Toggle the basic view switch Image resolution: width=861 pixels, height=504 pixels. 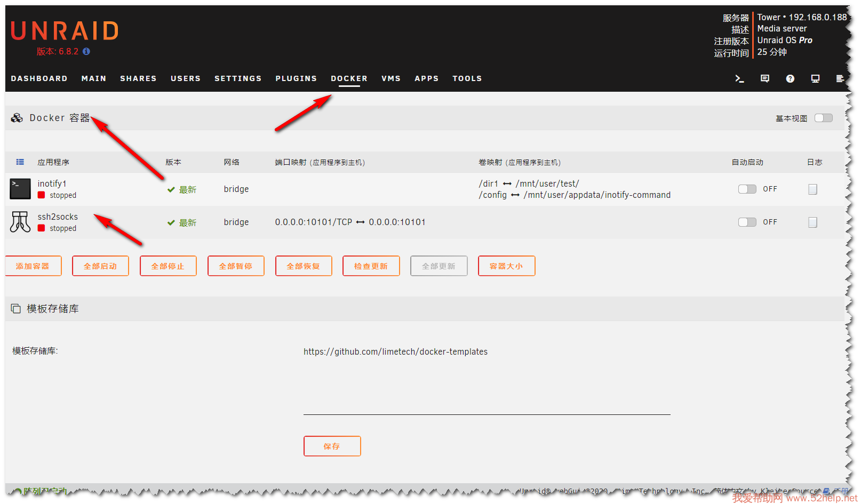(823, 118)
